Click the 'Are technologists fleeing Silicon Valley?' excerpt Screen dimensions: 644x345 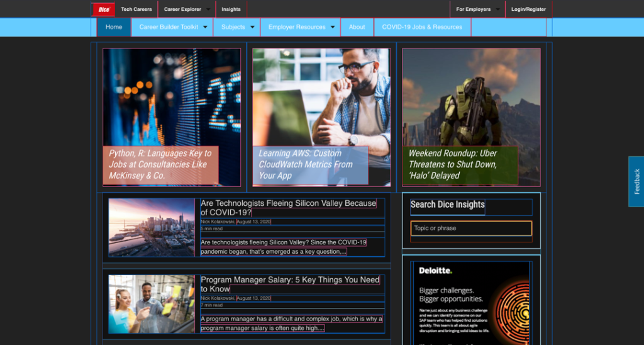pos(284,247)
